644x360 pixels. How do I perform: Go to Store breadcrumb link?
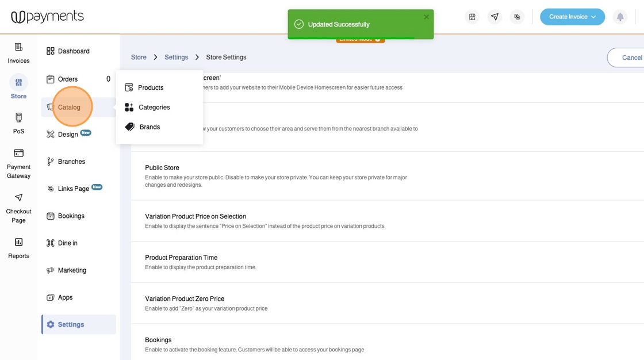139,58
